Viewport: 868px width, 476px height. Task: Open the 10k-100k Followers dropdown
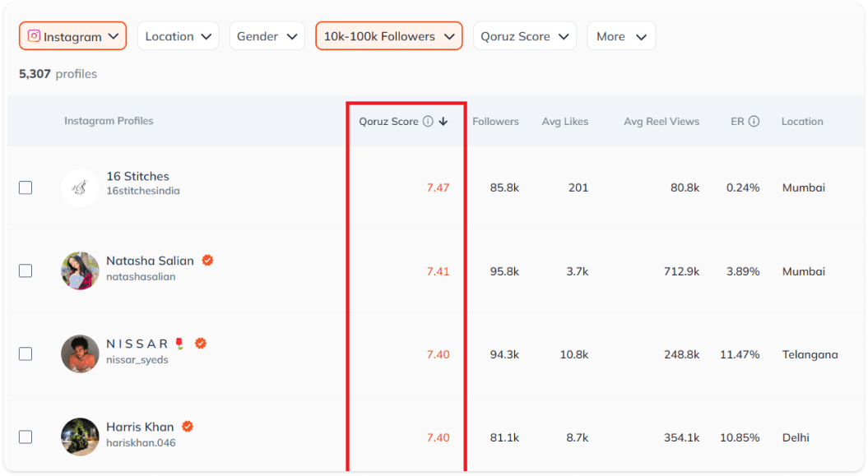(x=388, y=36)
